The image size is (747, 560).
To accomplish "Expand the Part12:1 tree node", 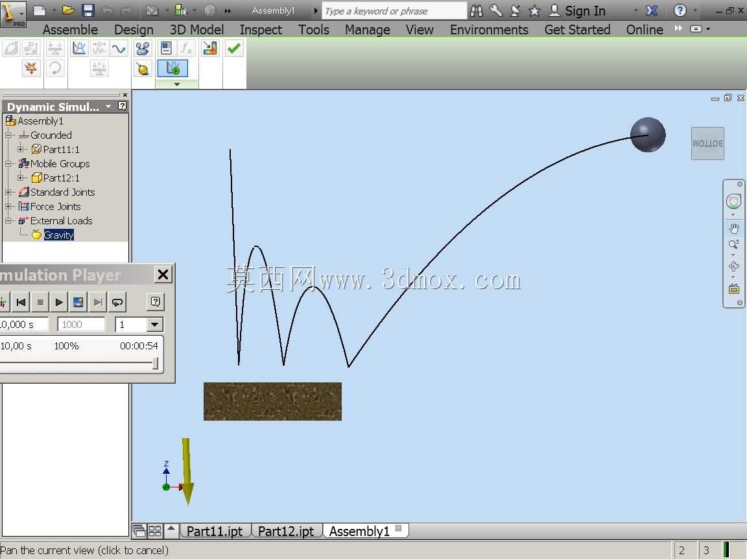I will [x=21, y=178].
